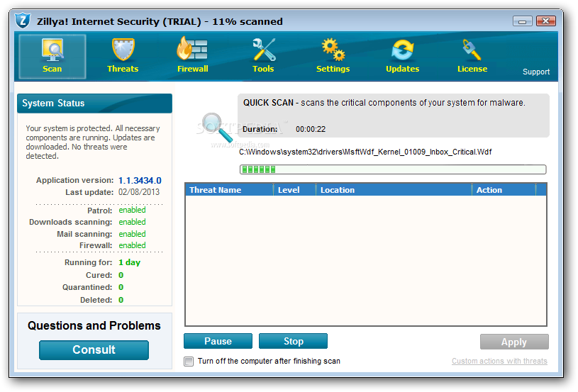Click the Zillya logo in title bar
Viewport: 578px width, 392px height.
[23, 21]
